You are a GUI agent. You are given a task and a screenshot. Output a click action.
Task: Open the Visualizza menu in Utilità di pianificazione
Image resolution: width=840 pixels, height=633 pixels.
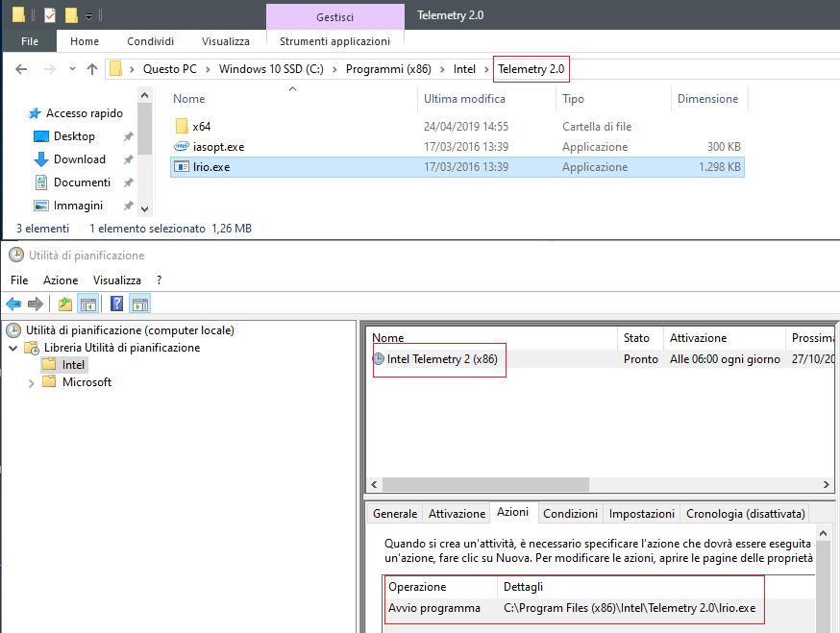117,280
